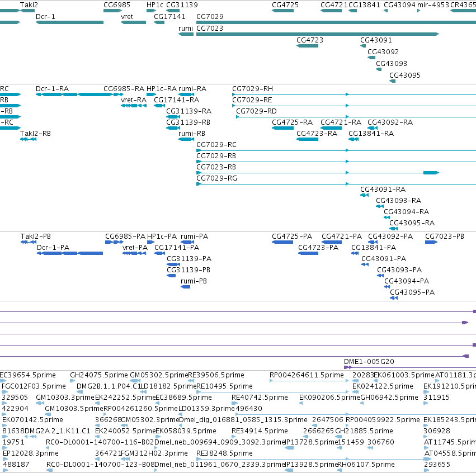Viewport: 476px width, 473px height.
Task: Select the RE39506.5prime EST label
Action: click(216, 375)
